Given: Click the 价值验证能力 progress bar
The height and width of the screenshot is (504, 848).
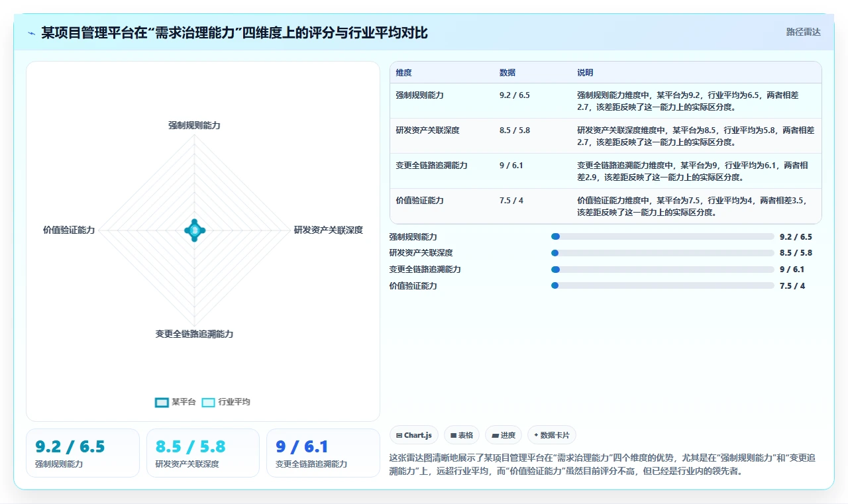Looking at the screenshot, I should click(662, 286).
